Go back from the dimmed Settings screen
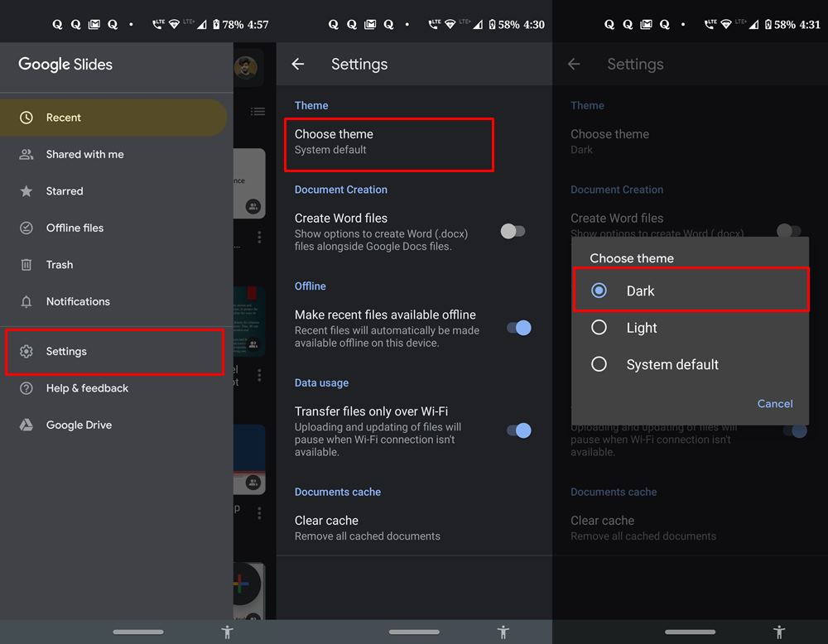828x644 pixels. [x=574, y=65]
